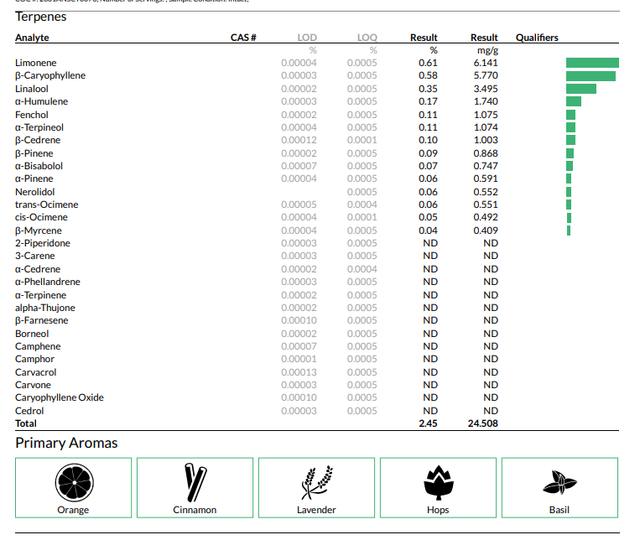Screen dimensions: 640x539
Task: Click the Nerolidol analyte name
Action: pyautogui.click(x=35, y=192)
